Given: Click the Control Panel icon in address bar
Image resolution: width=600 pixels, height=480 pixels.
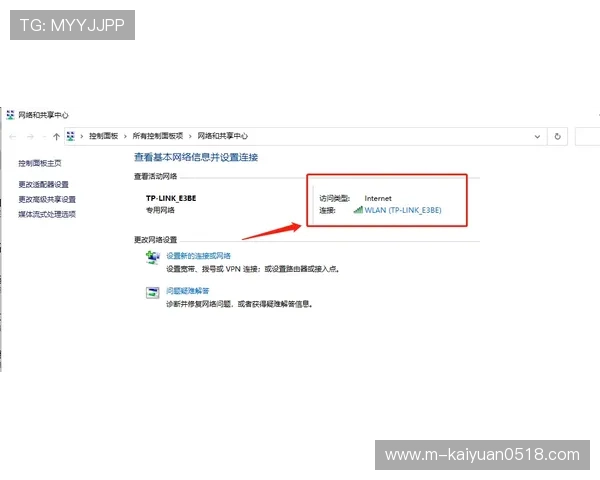Looking at the screenshot, I should click(71, 136).
